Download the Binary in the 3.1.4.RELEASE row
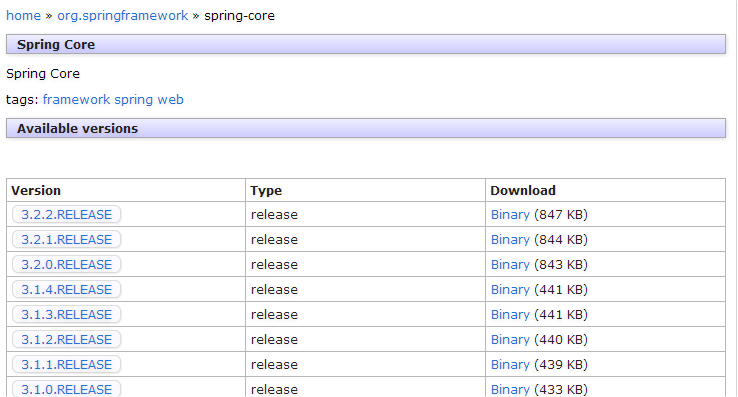Viewport: 738px width, 397px height. (x=510, y=289)
